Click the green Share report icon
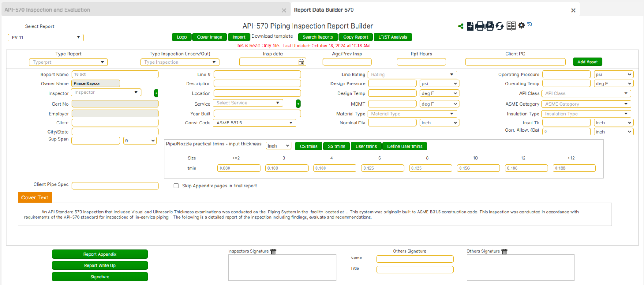The height and width of the screenshot is (285, 644). (x=460, y=26)
